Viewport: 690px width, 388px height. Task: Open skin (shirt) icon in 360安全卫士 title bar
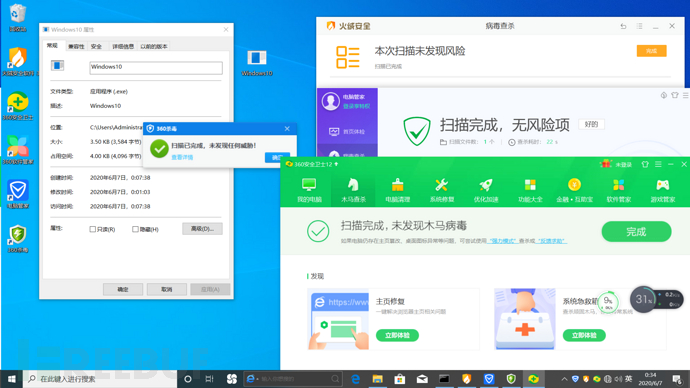645,164
